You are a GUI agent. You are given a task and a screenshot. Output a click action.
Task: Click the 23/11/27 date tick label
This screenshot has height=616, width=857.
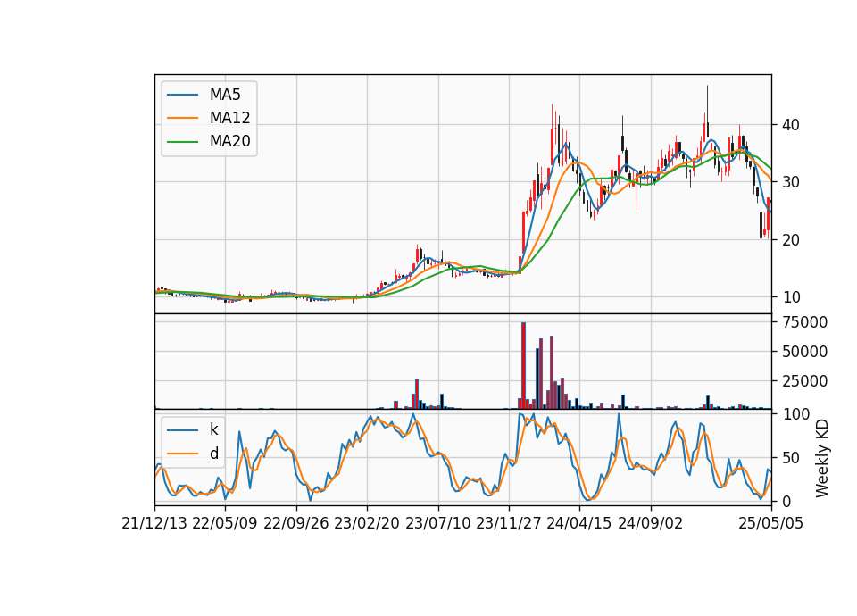[x=509, y=523]
